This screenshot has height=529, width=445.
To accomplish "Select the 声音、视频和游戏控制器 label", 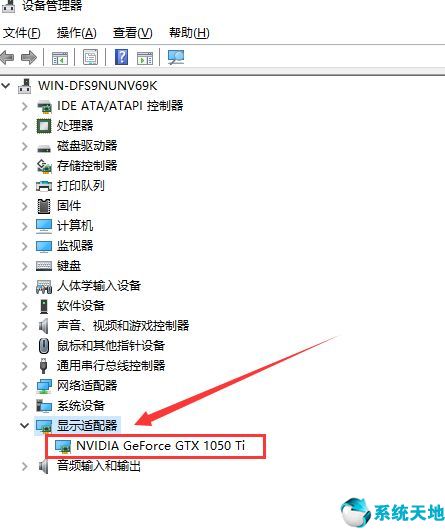I will pyautogui.click(x=123, y=326).
